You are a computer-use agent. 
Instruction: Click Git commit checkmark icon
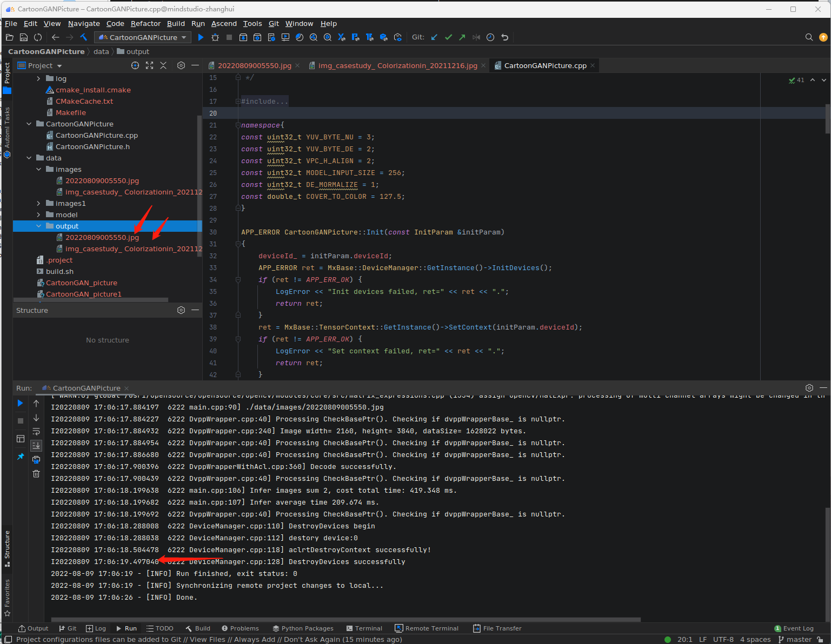point(448,37)
